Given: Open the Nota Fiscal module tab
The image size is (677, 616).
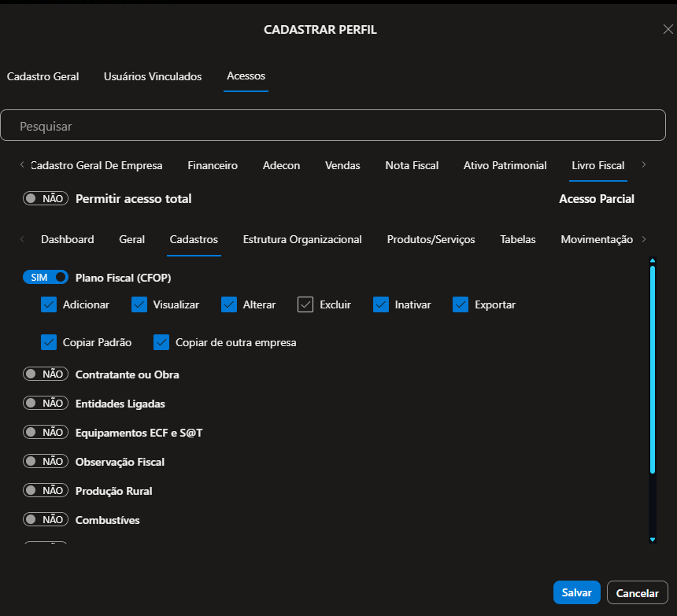Looking at the screenshot, I should point(412,166).
